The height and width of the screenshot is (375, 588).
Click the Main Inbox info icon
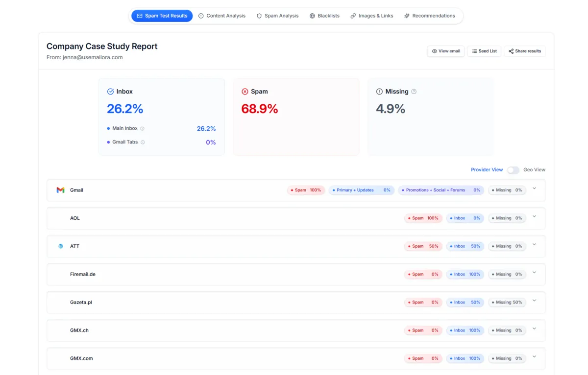coord(143,129)
